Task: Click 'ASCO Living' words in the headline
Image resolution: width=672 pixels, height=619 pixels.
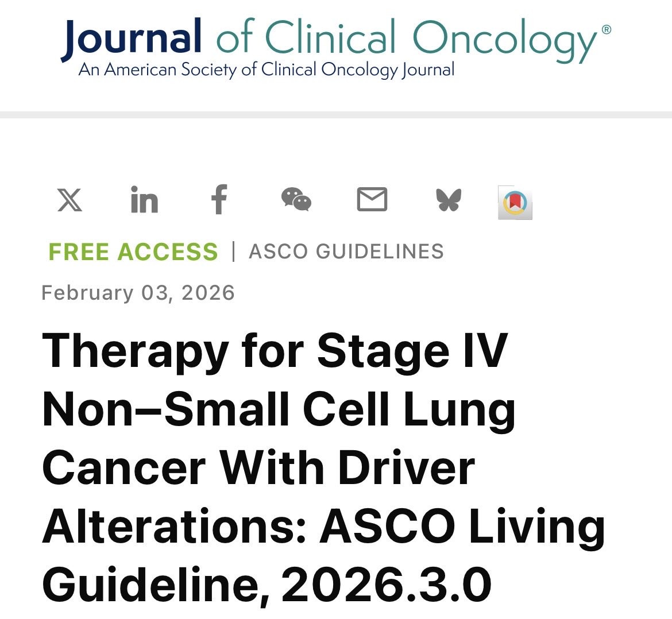Action: click(x=462, y=527)
